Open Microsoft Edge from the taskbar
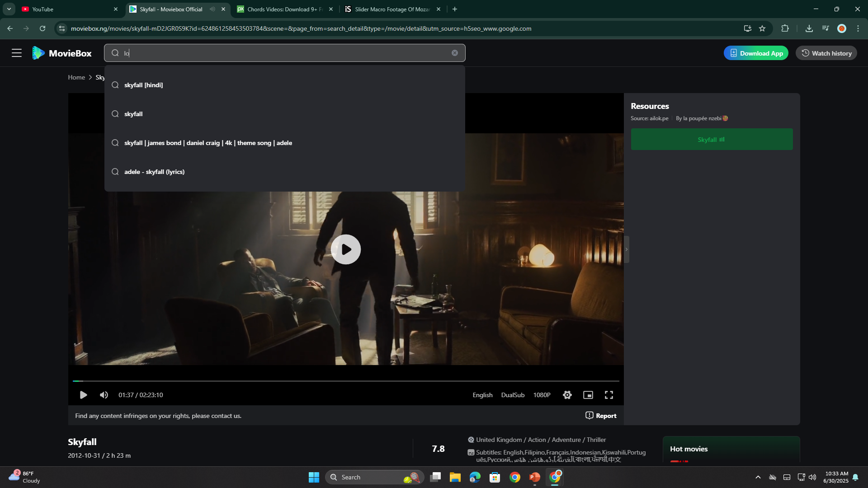Screen dimensions: 868x488 475,477
